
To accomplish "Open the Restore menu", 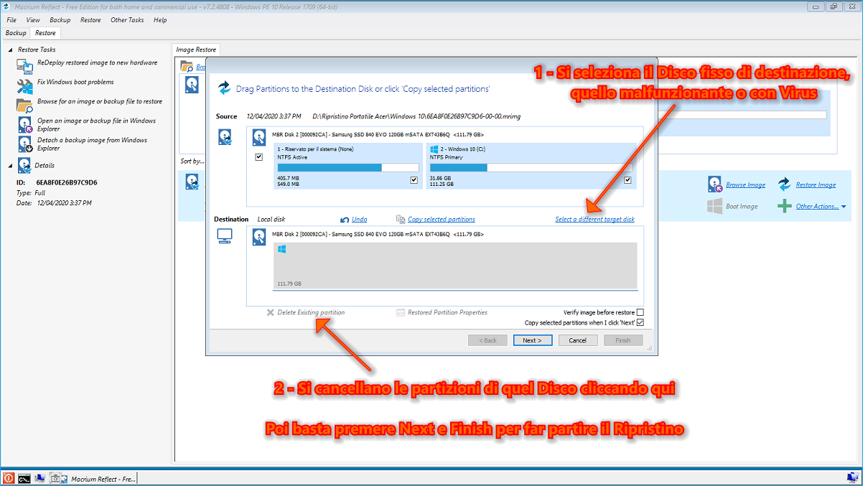I will 90,20.
